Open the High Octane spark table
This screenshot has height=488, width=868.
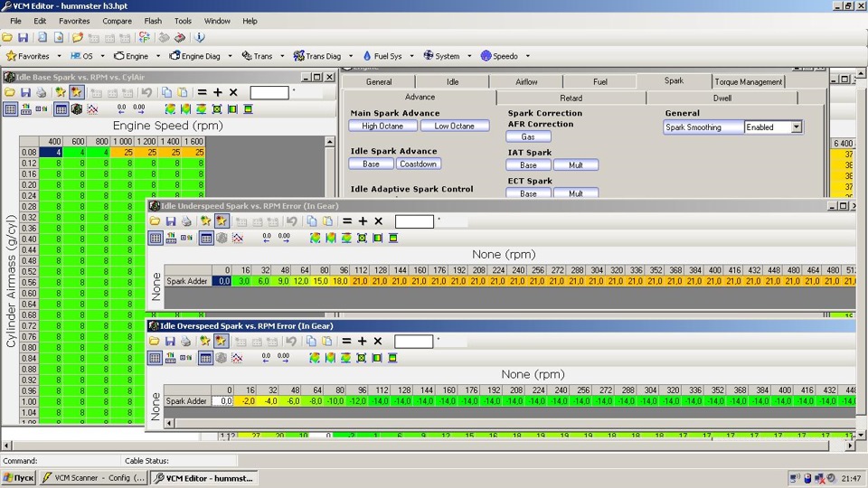382,127
